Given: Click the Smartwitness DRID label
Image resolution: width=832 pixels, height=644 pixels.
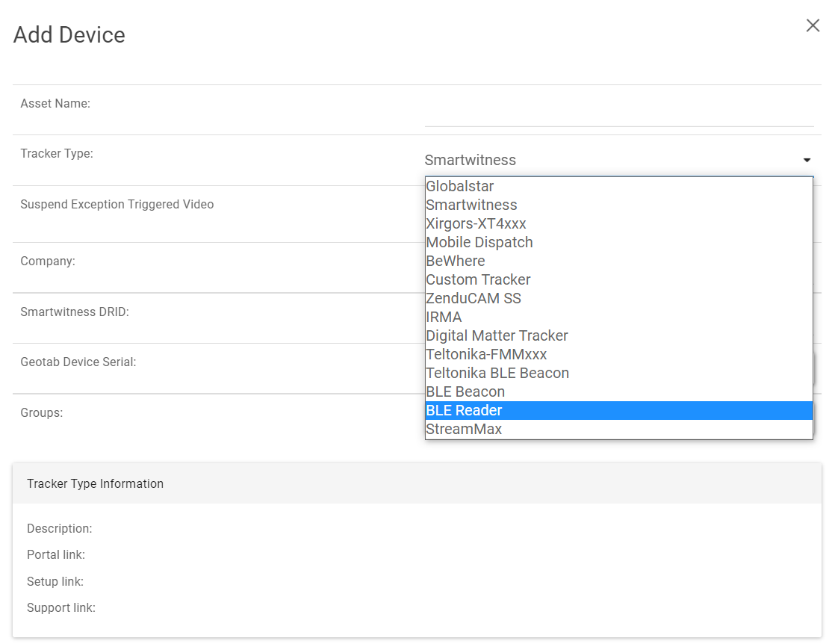Looking at the screenshot, I should click(x=74, y=312).
